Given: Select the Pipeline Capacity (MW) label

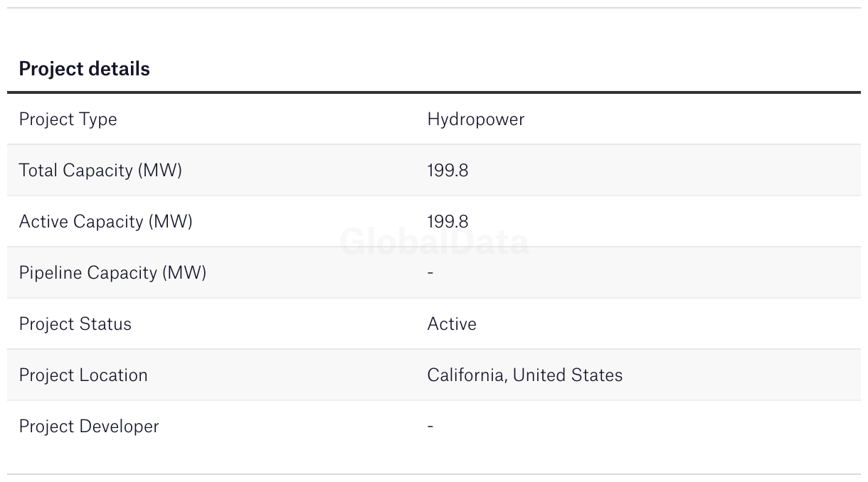Looking at the screenshot, I should coord(112,273).
